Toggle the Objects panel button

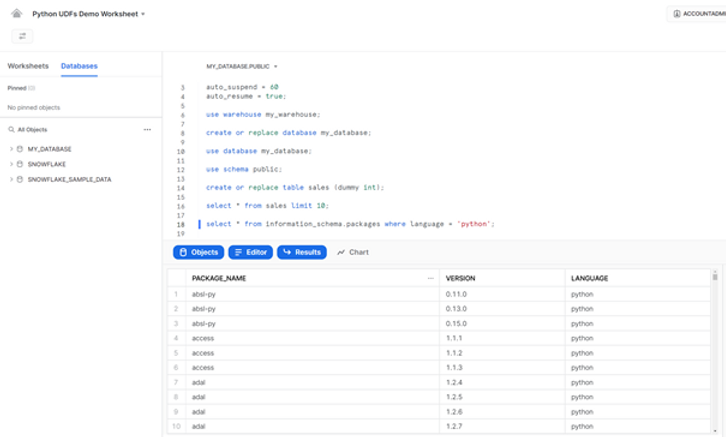199,252
